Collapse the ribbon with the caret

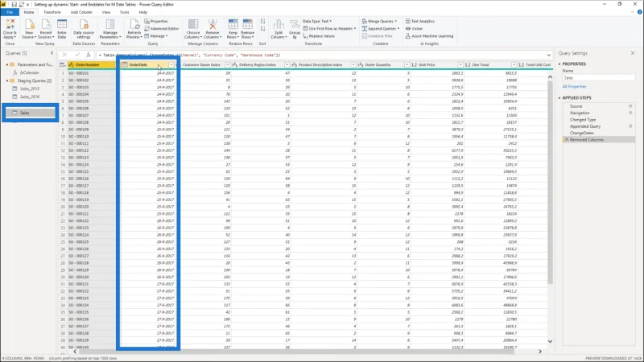pyautogui.click(x=632, y=12)
